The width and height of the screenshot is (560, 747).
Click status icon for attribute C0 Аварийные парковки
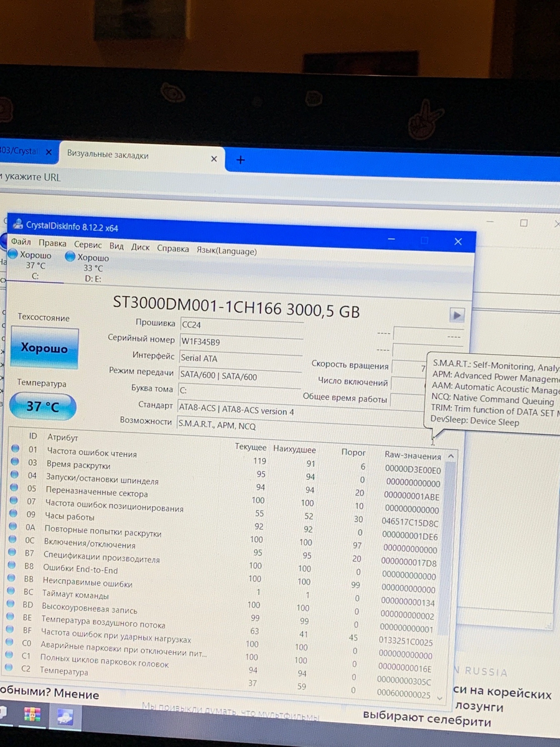(8, 643)
